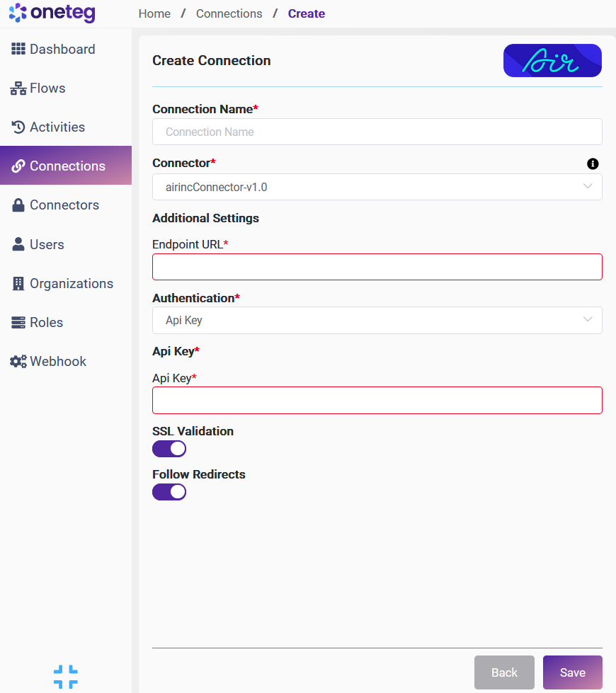Open the Connector dropdown
This screenshot has width=616, height=693.
377,187
